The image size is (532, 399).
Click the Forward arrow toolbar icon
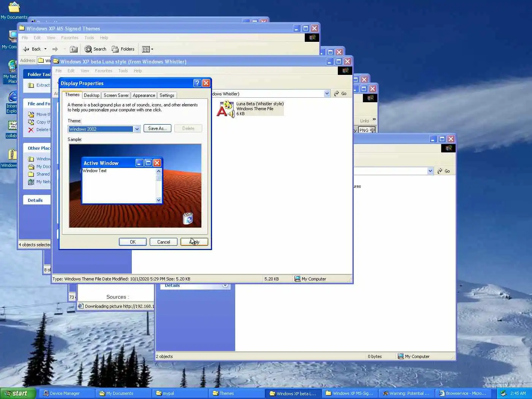pyautogui.click(x=55, y=49)
